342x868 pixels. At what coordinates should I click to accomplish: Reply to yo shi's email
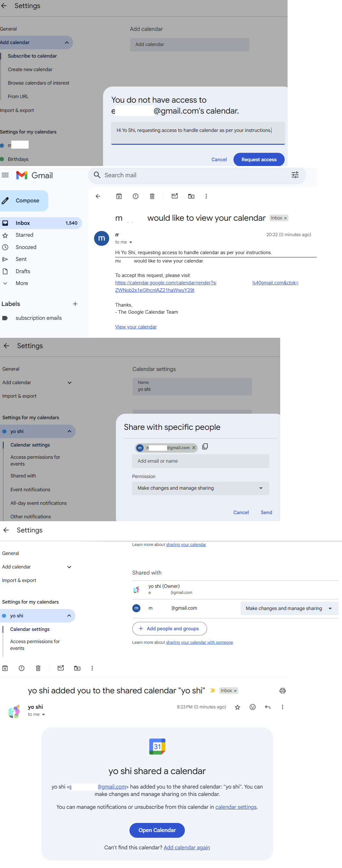tap(268, 707)
